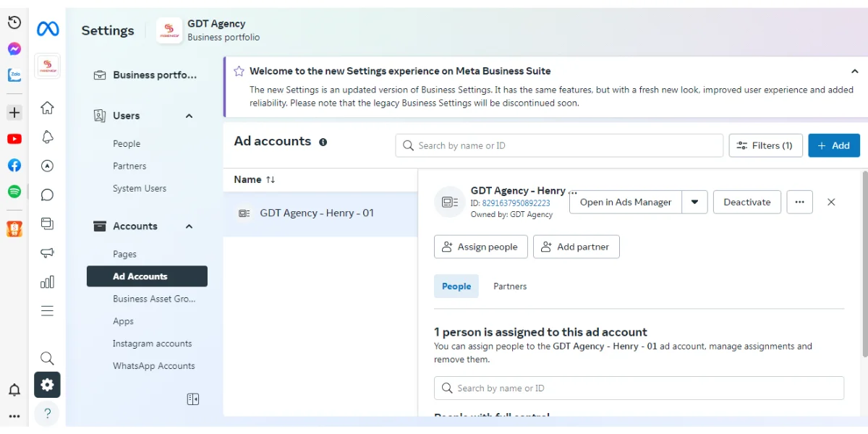Focus the assigned people search field
This screenshot has height=434, width=868.
pos(639,388)
